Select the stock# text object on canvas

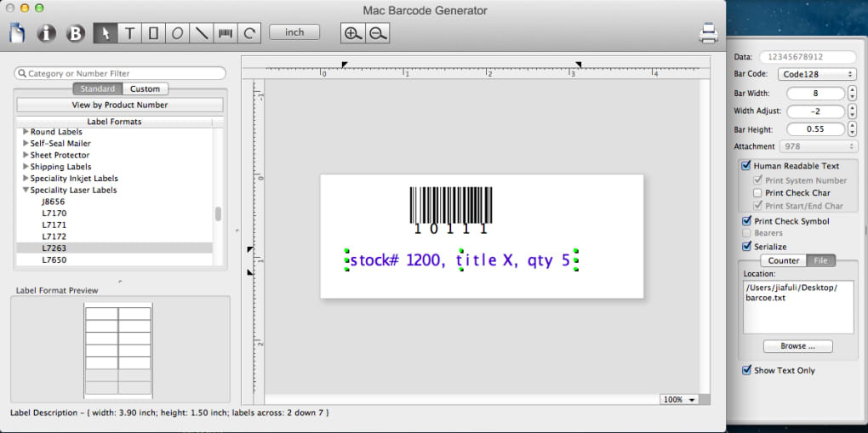[x=461, y=260]
